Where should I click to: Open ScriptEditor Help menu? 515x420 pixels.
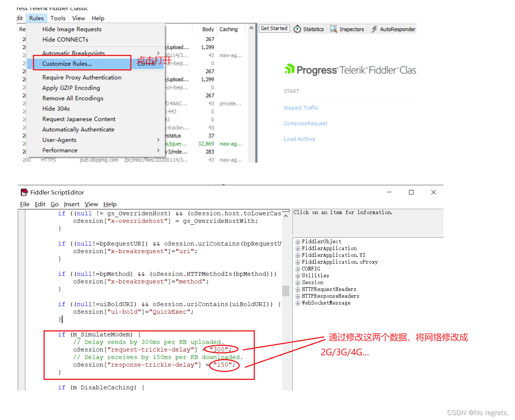(x=110, y=204)
